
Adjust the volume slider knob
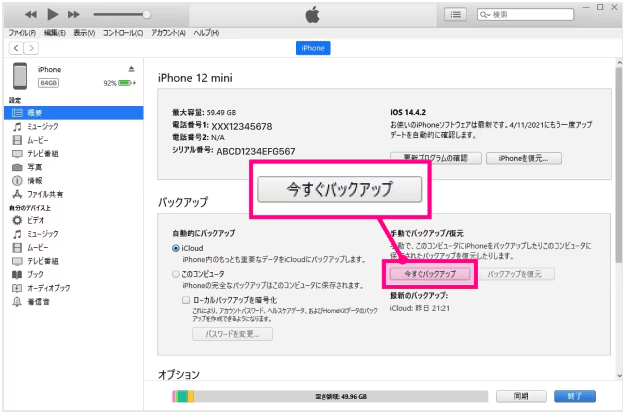(147, 15)
